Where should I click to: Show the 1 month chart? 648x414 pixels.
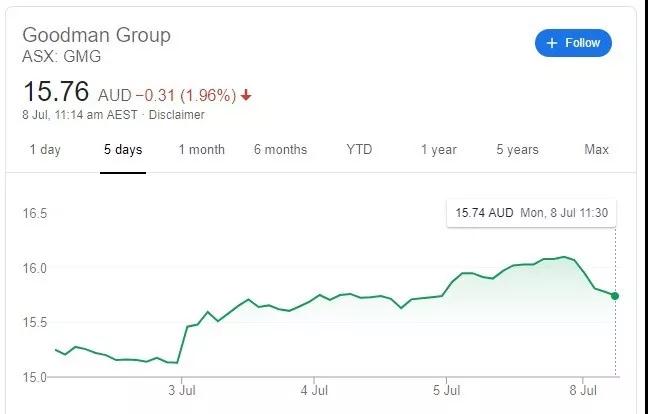[201, 150]
